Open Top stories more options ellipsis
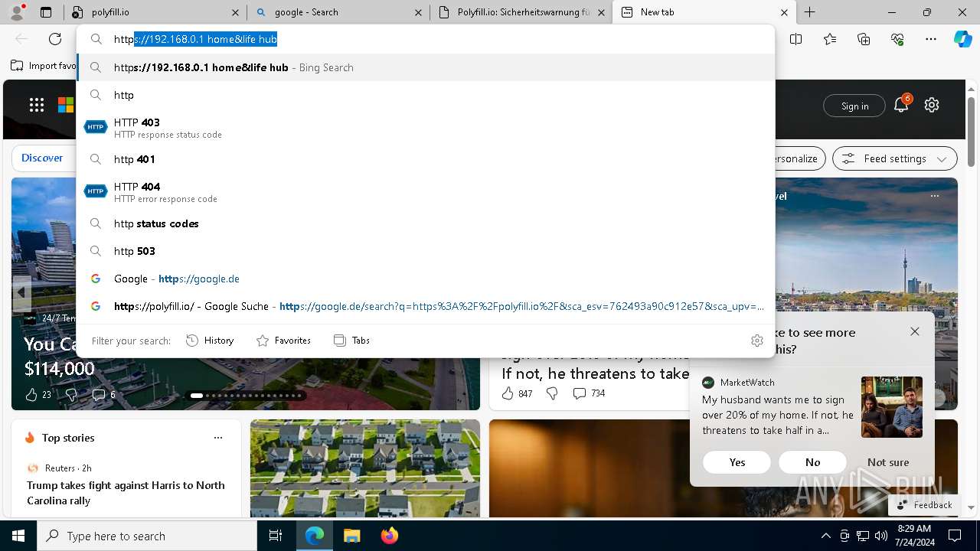This screenshot has width=980, height=551. coord(218,438)
